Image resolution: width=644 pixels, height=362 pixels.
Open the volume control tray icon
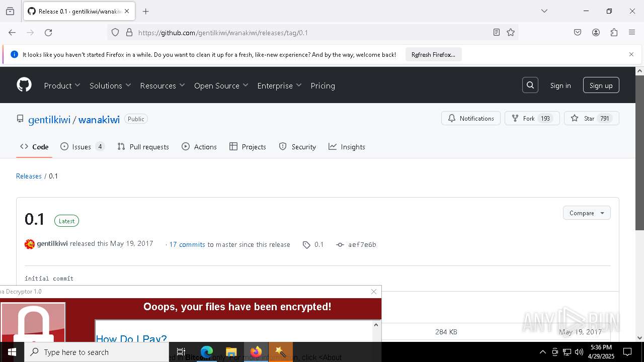tap(579, 352)
